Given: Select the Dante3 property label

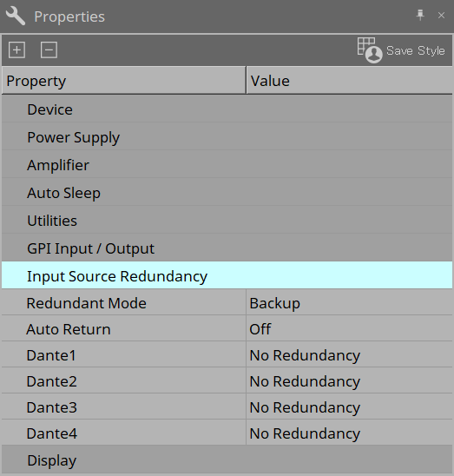Looking at the screenshot, I should (51, 407).
